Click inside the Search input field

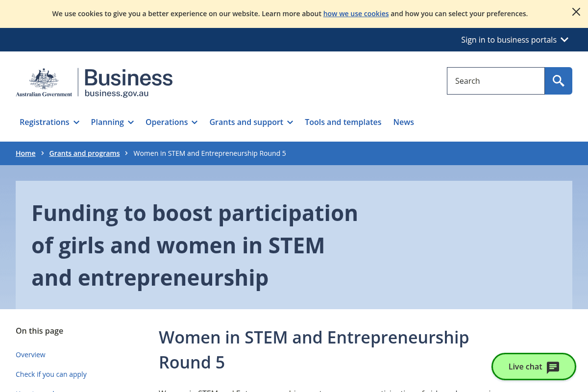(495, 80)
